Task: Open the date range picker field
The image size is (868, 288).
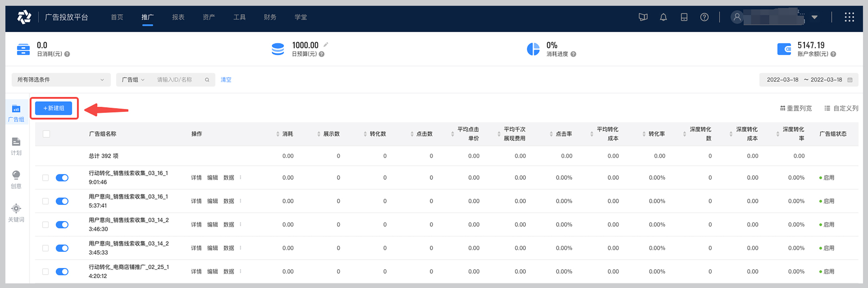Action: (808, 80)
